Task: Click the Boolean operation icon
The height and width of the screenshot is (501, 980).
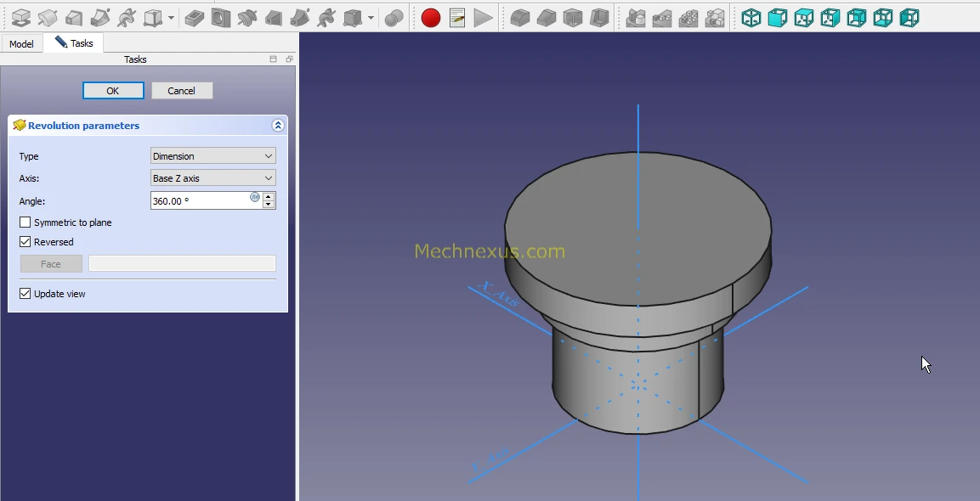Action: 394,18
